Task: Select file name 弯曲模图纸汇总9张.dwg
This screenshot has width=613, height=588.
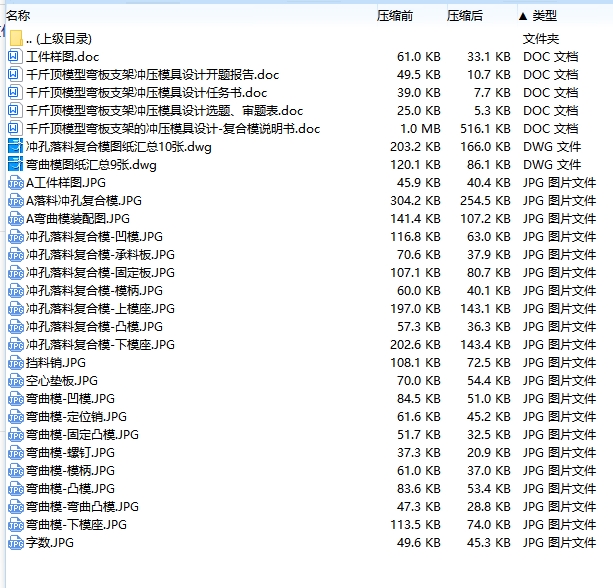Action: [x=91, y=165]
